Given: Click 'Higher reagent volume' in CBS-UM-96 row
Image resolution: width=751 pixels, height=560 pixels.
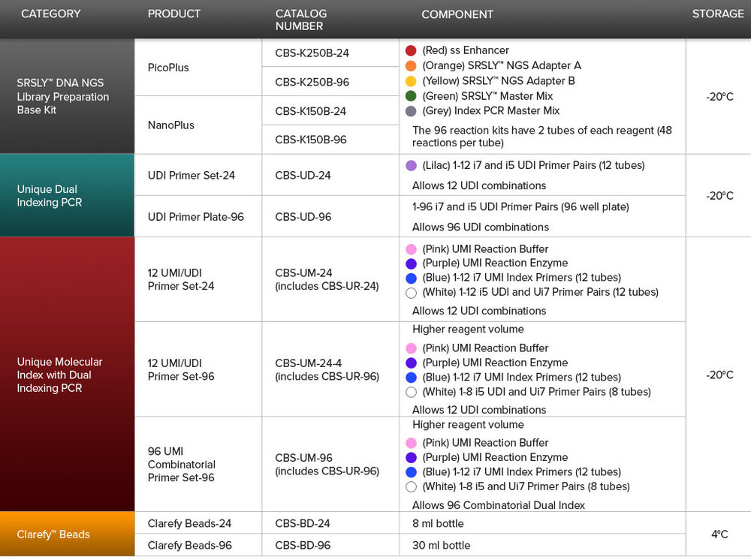Looking at the screenshot, I should 468,425.
